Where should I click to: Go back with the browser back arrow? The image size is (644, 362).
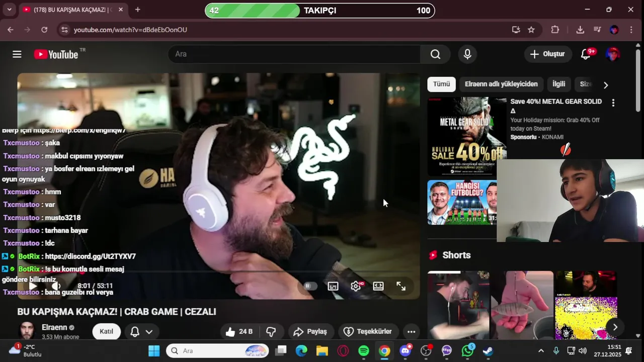click(11, 30)
